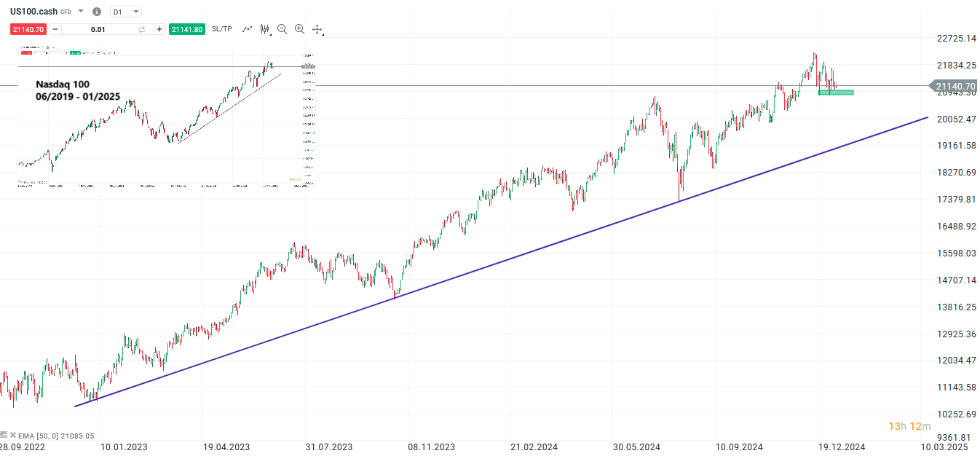Click the Nasdaq 100 inset chart thumbnail

(x=166, y=117)
